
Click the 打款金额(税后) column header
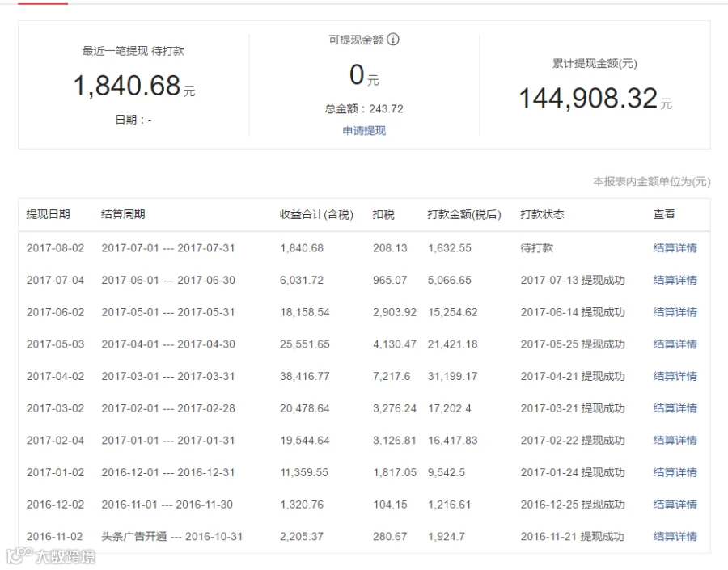[464, 214]
